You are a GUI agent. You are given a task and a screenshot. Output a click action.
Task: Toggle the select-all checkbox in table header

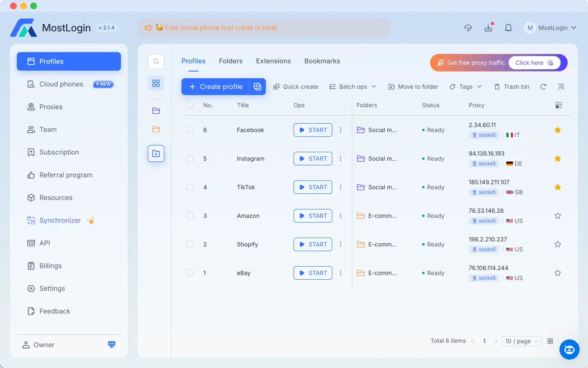click(190, 105)
